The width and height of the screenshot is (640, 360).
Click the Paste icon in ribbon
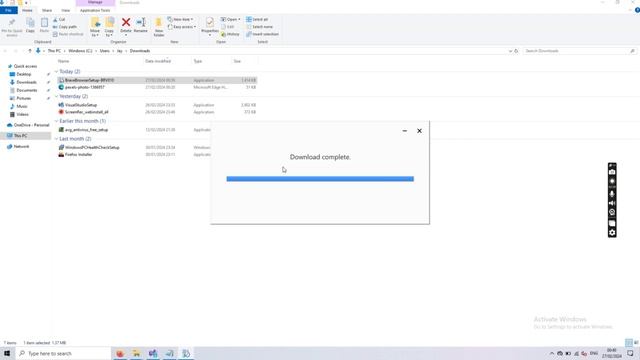(x=44, y=22)
